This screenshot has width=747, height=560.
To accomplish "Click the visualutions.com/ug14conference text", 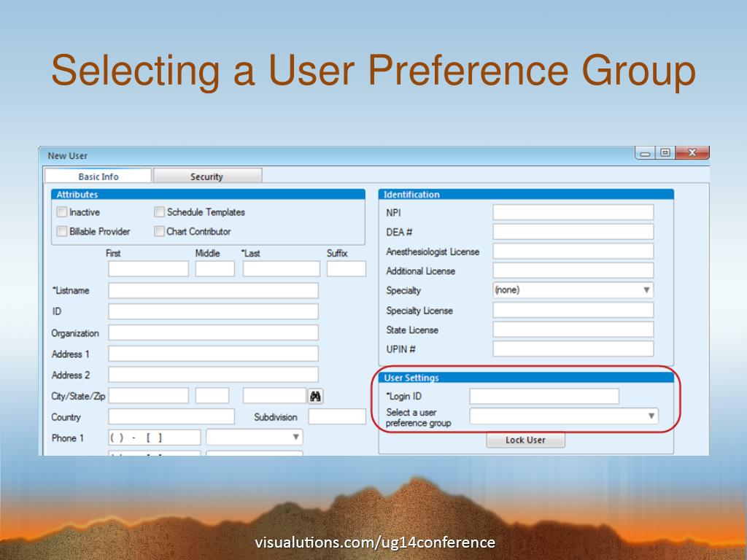I will (375, 542).
